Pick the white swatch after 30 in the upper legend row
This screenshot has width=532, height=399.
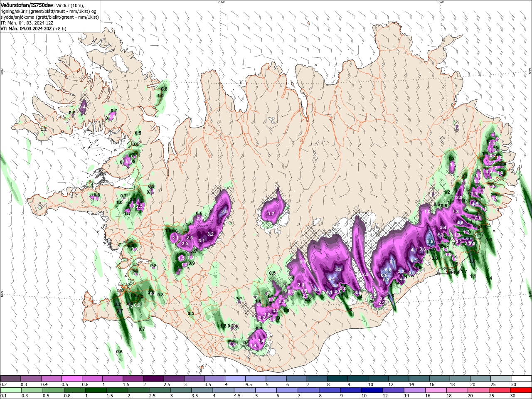point(521,379)
